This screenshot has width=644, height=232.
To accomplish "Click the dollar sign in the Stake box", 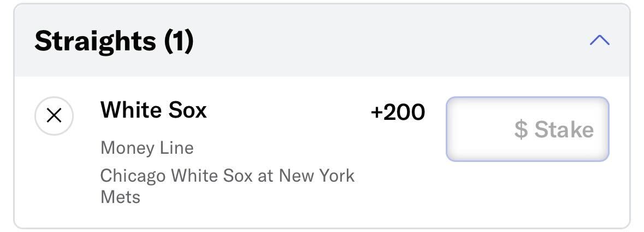I will click(521, 130).
